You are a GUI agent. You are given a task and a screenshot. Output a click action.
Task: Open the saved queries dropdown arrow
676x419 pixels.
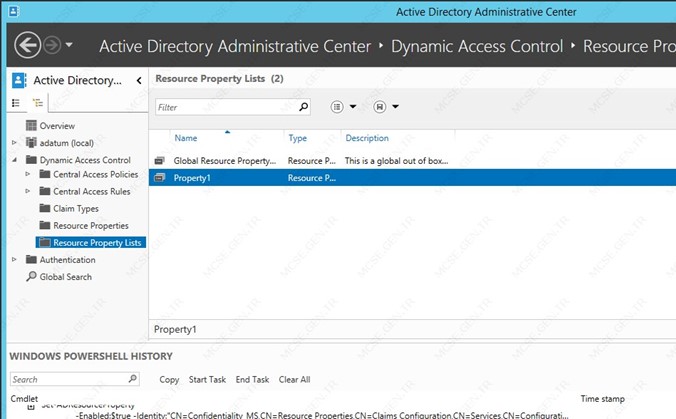coord(395,106)
